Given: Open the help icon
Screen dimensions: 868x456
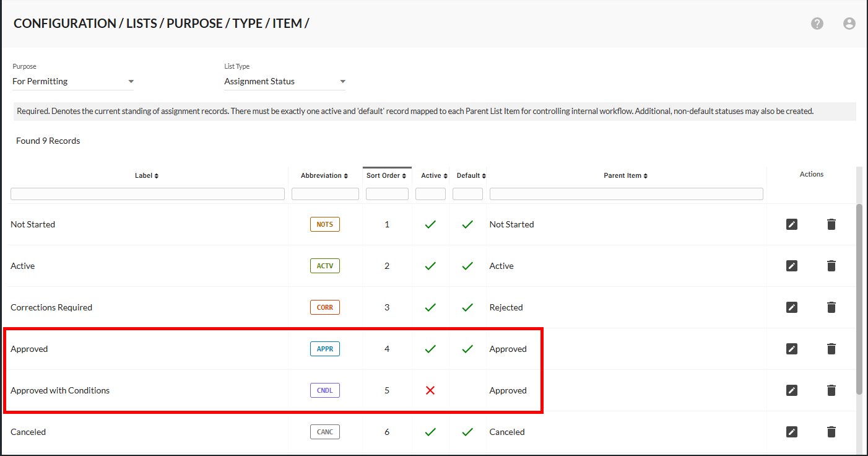Looking at the screenshot, I should pos(817,24).
